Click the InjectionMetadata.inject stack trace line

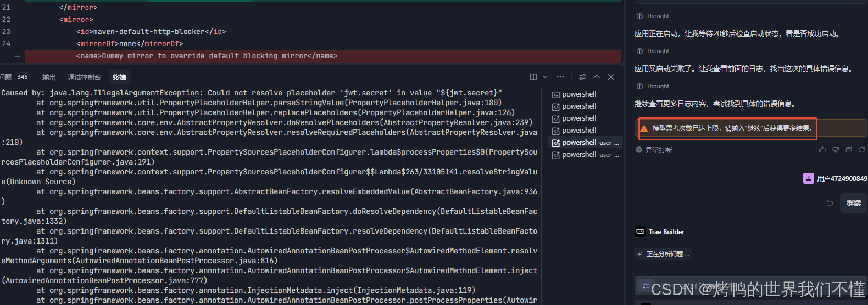tap(255, 291)
